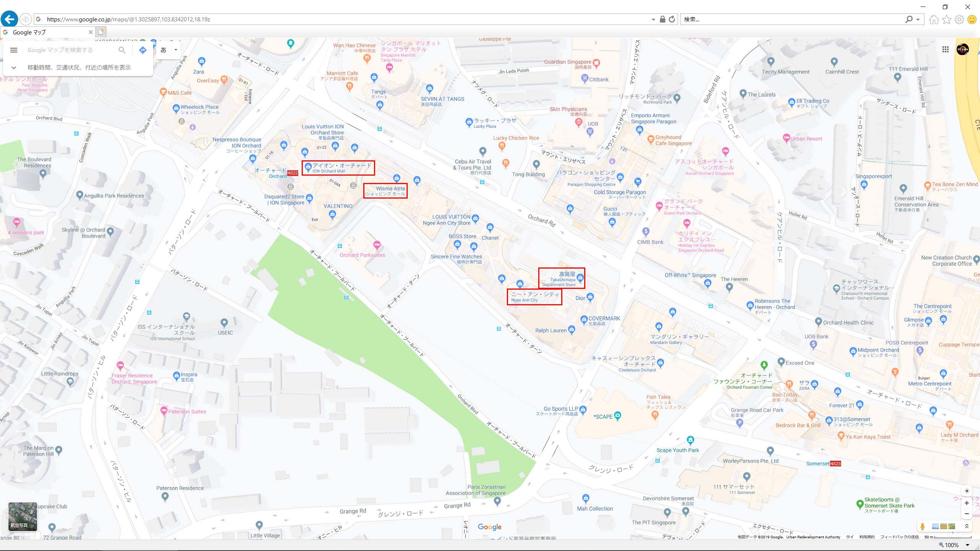Open the Wisma Atria place label
This screenshot has height=551, width=980.
tap(385, 191)
